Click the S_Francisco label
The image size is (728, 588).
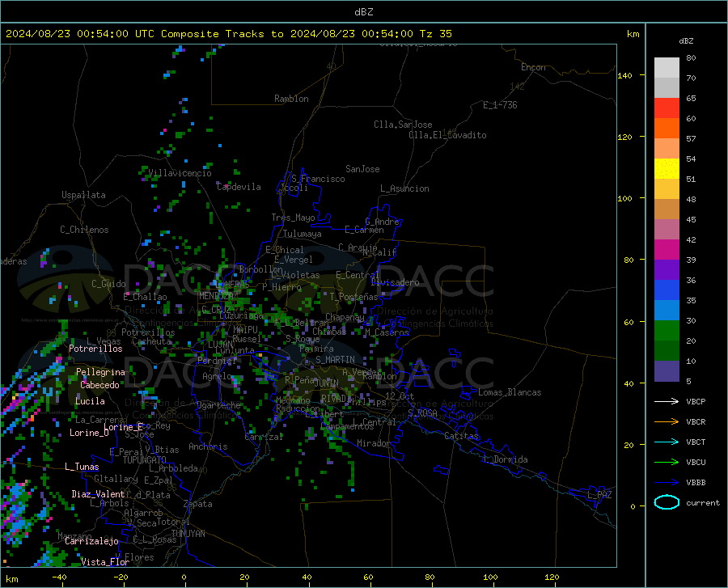pyautogui.click(x=318, y=179)
